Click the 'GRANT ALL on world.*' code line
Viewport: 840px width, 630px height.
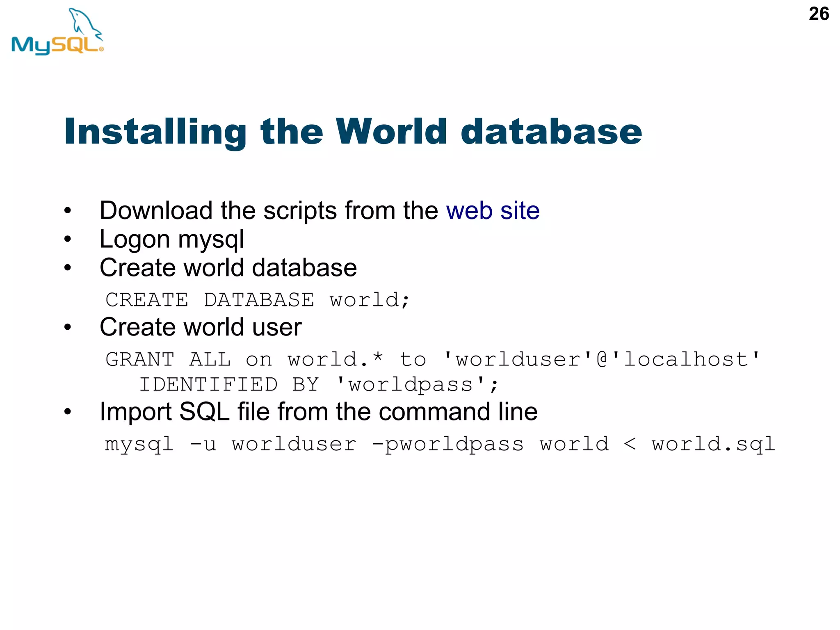433,359
